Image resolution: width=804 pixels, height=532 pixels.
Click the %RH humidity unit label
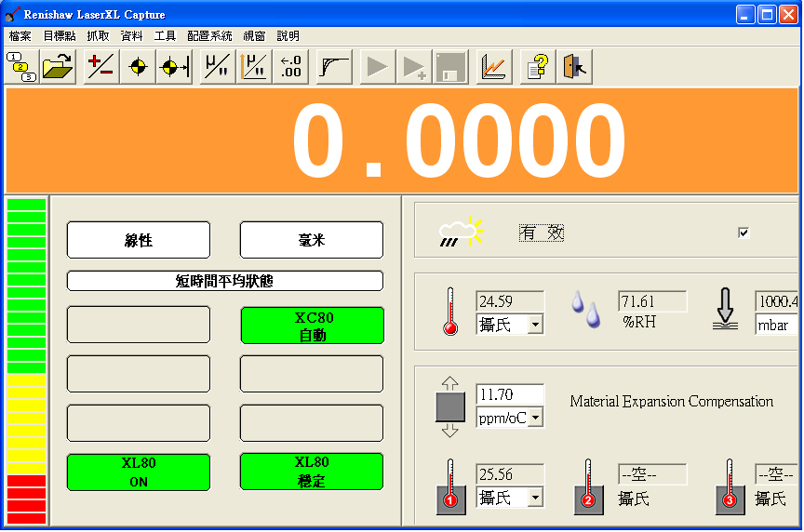(x=639, y=322)
